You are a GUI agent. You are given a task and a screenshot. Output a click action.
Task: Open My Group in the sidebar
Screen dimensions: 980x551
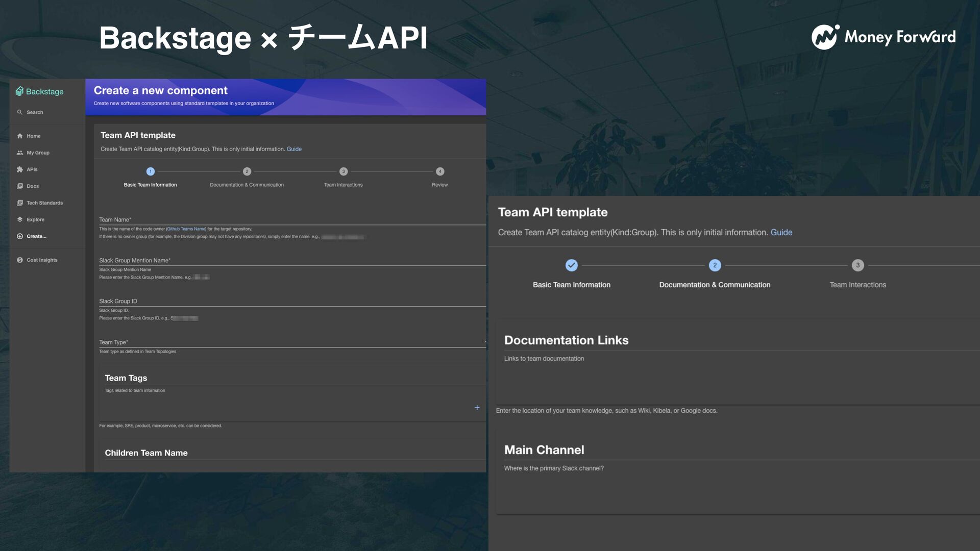[x=38, y=153]
